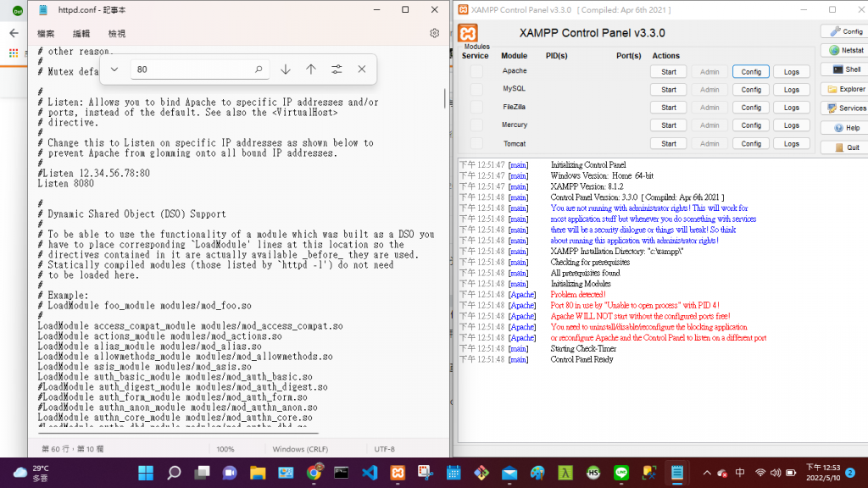Open taskbar Search
Viewport: 868px width, 488px height.
click(x=174, y=473)
